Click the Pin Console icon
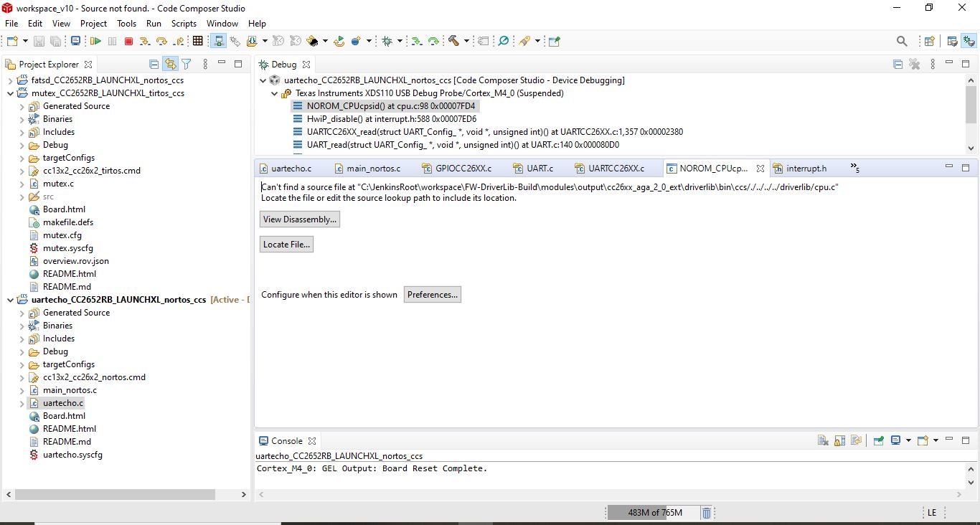The image size is (980, 525). [879, 441]
